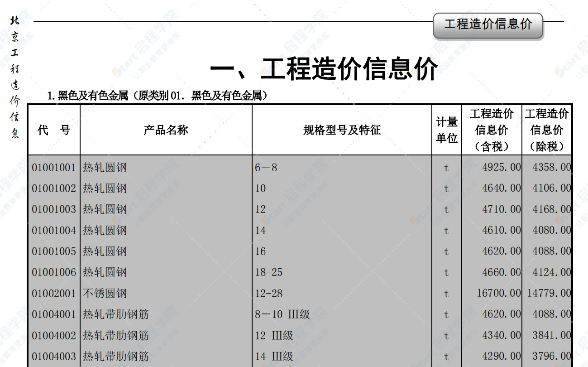Select code cell 01001004
Image resolution: width=588 pixels, height=367 pixels.
pyautogui.click(x=54, y=231)
